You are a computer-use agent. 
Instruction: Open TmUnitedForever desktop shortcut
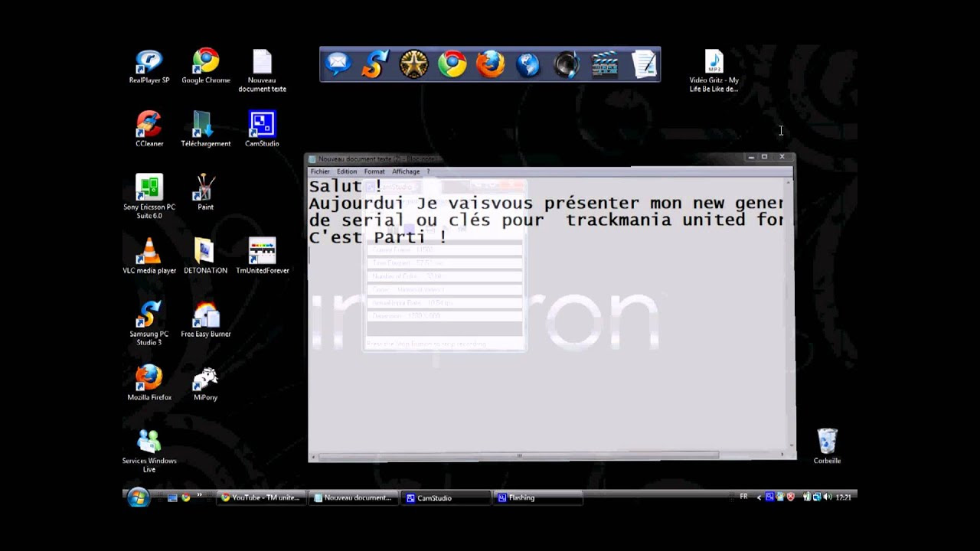coord(262,256)
